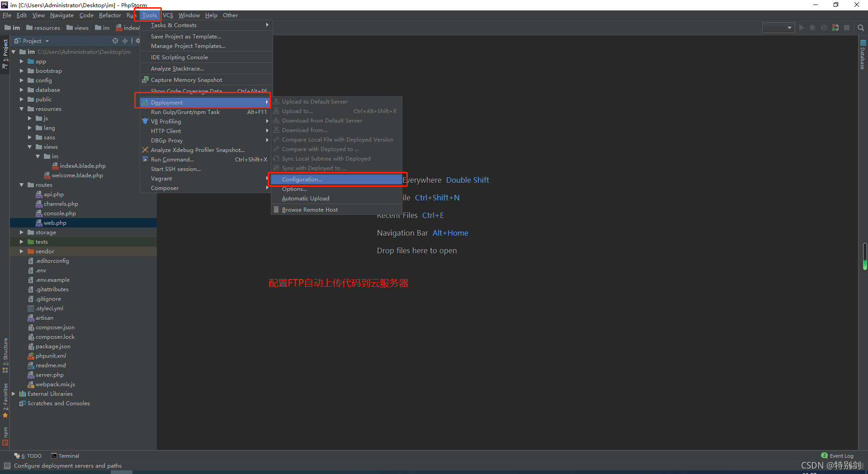Select channels.php in project tree
The height and width of the screenshot is (474, 868).
(61, 204)
